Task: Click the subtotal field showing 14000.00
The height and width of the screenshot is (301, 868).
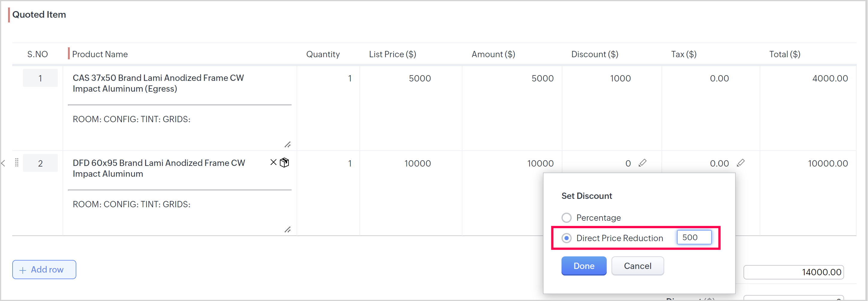Action: coord(793,272)
